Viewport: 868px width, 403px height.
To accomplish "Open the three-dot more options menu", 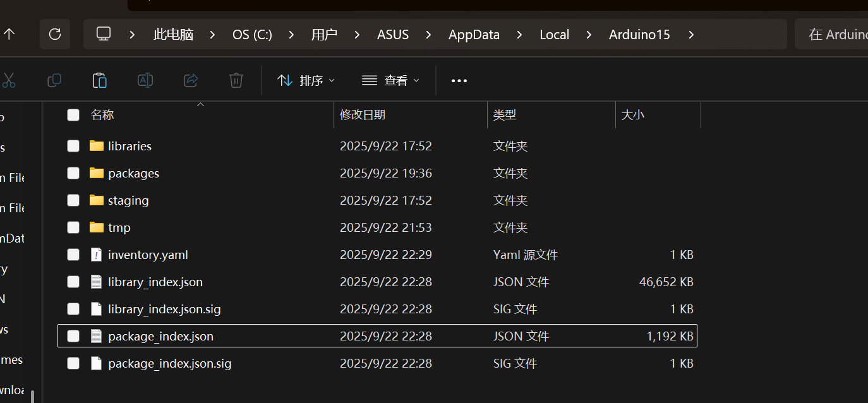I will 459,81.
